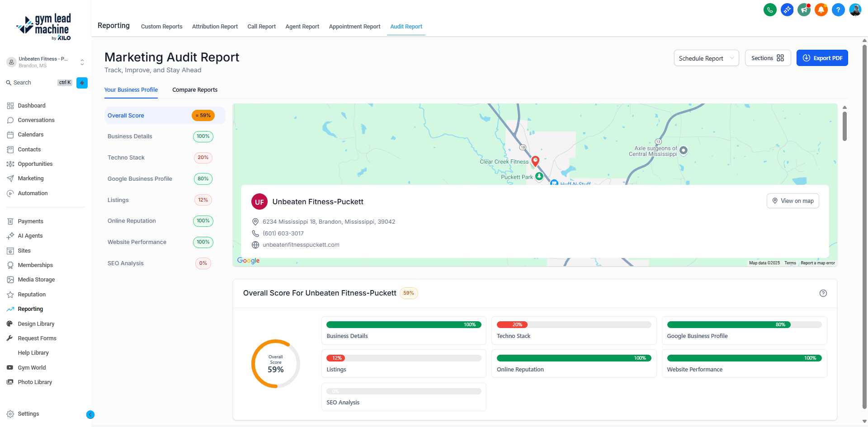Click the report panel vertical scrollbar thumb
Screen dimensions: 868x427
844,126
